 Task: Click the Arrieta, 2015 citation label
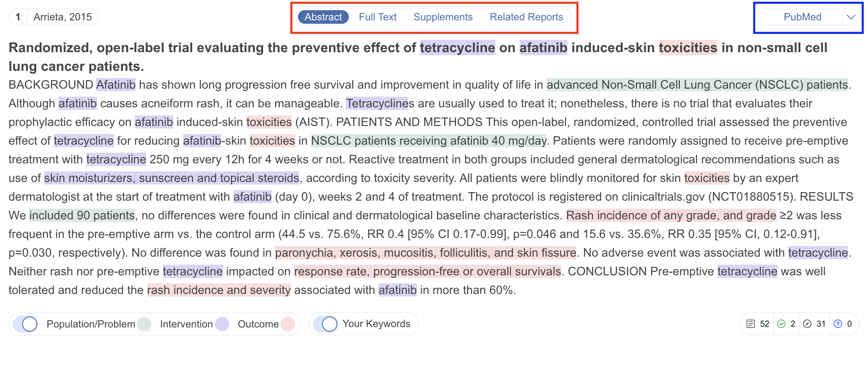[63, 17]
